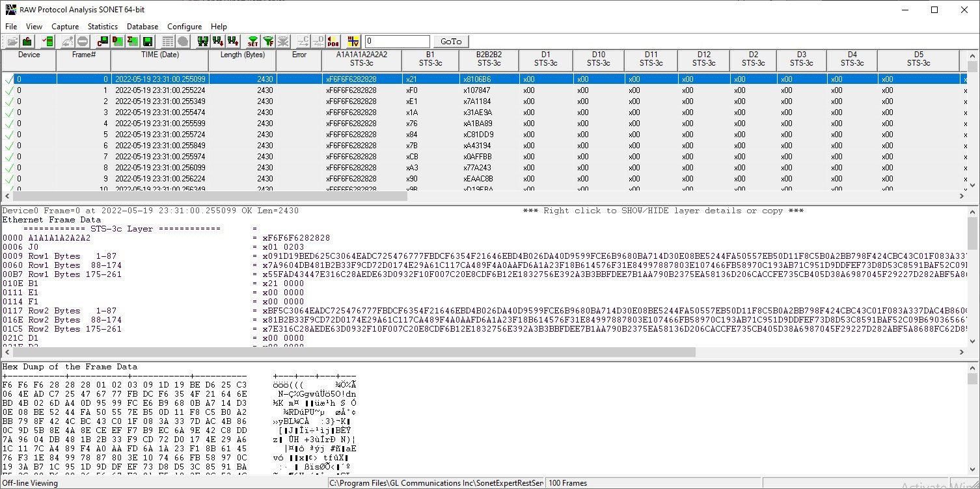Click the PDA toolbar icon
Screen dimensions: 980x489
click(x=333, y=42)
